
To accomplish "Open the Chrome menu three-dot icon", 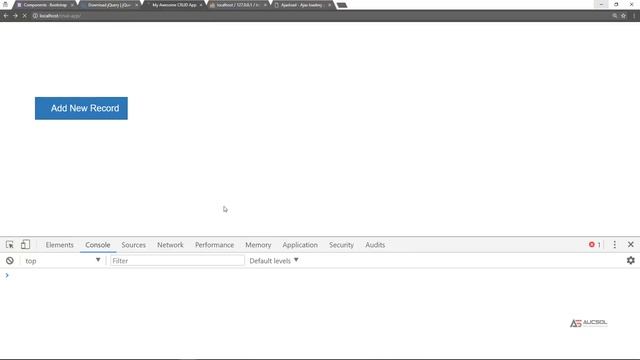I will (x=634, y=16).
